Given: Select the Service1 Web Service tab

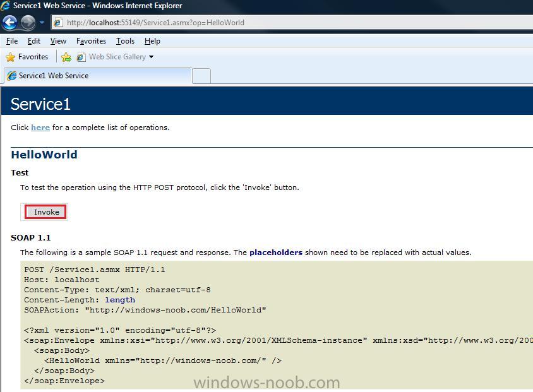Looking at the screenshot, I should [98, 75].
